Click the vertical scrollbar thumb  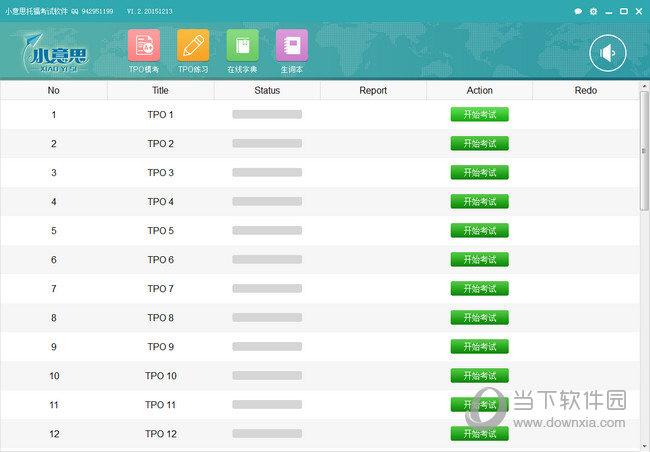coord(644,151)
